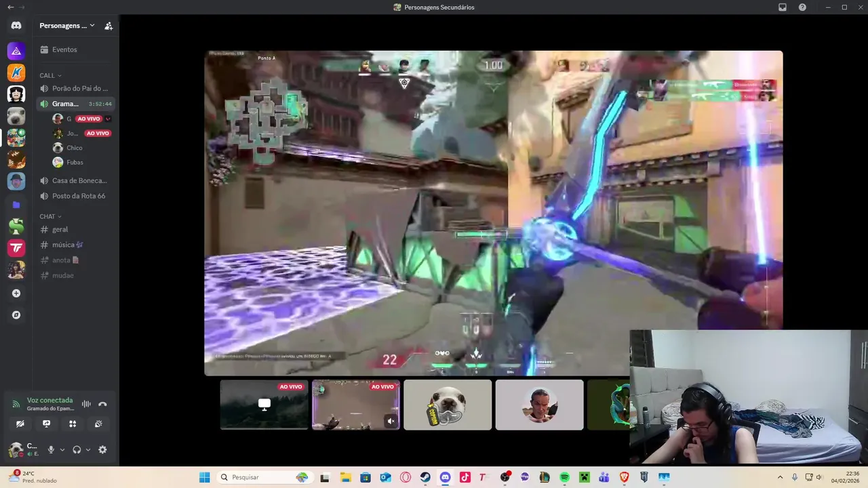Select dog avatar participant tile

[448, 405]
